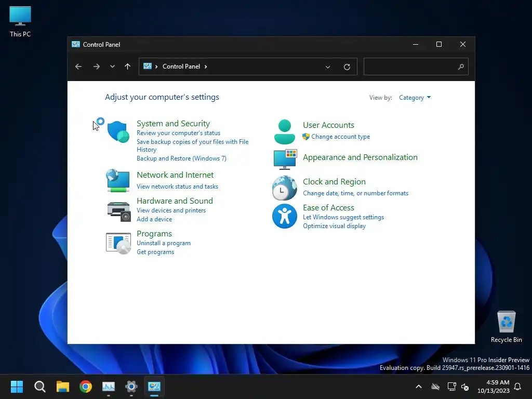Show hidden icons in the system tray
Image resolution: width=532 pixels, height=399 pixels.
[x=419, y=387]
